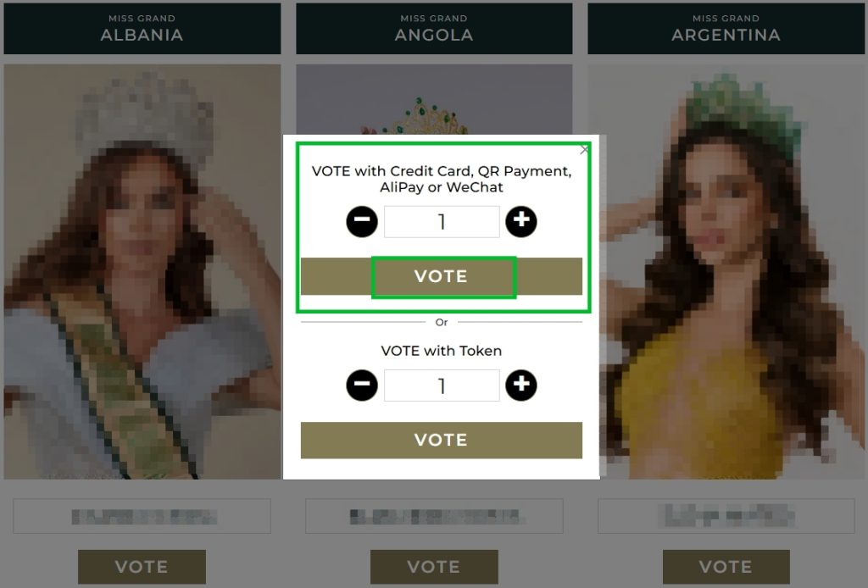The width and height of the screenshot is (868, 588).
Task: Focus the token vote quantity field
Action: (x=442, y=386)
